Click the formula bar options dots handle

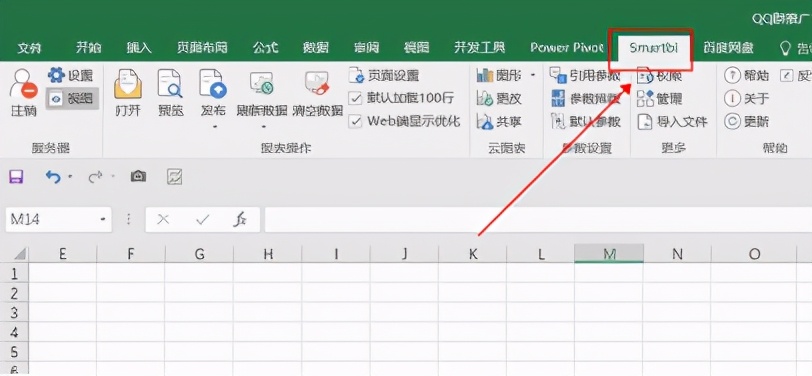(x=129, y=220)
